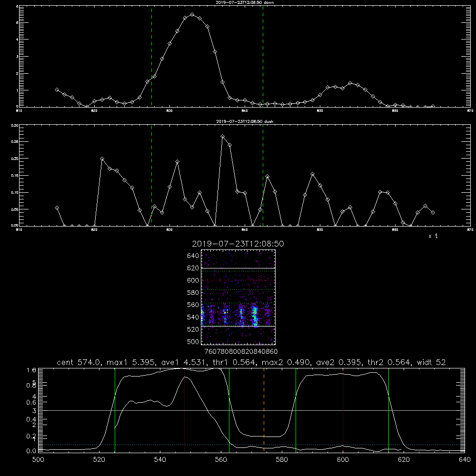The height and width of the screenshot is (476, 476).
Task: Click the '540' y-axis label beside the spectrogram
Action: [x=193, y=317]
